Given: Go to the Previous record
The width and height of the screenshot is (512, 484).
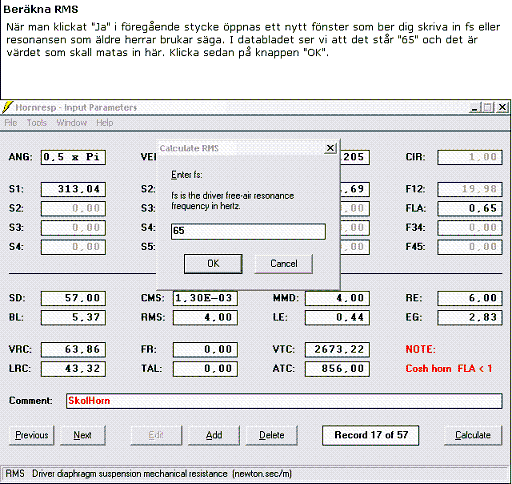Looking at the screenshot, I should click(x=32, y=435).
